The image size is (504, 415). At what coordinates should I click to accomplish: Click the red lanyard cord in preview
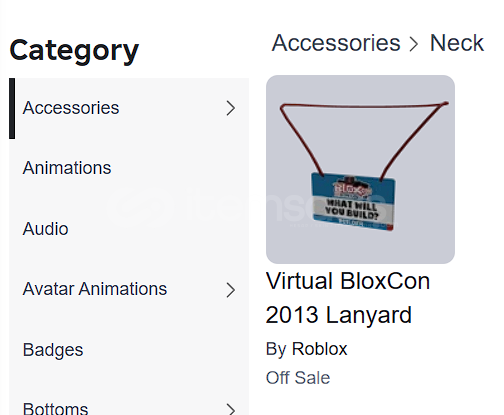click(363, 106)
